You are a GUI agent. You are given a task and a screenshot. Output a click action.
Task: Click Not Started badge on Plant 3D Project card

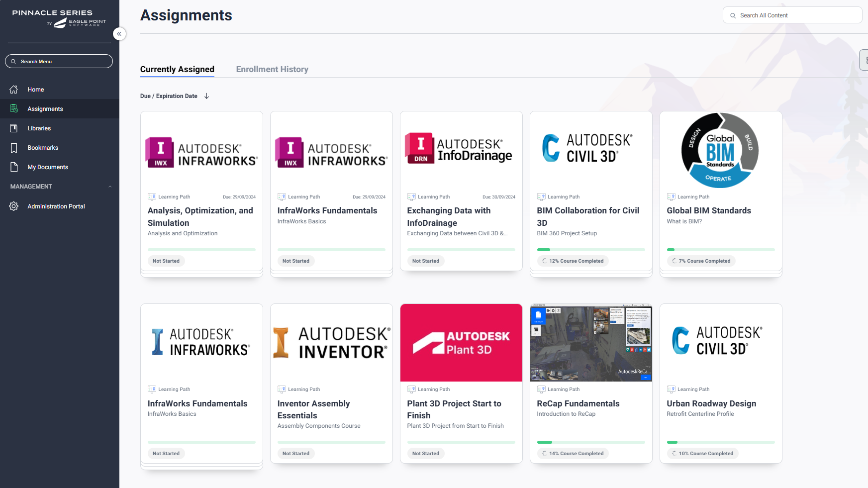pyautogui.click(x=425, y=453)
